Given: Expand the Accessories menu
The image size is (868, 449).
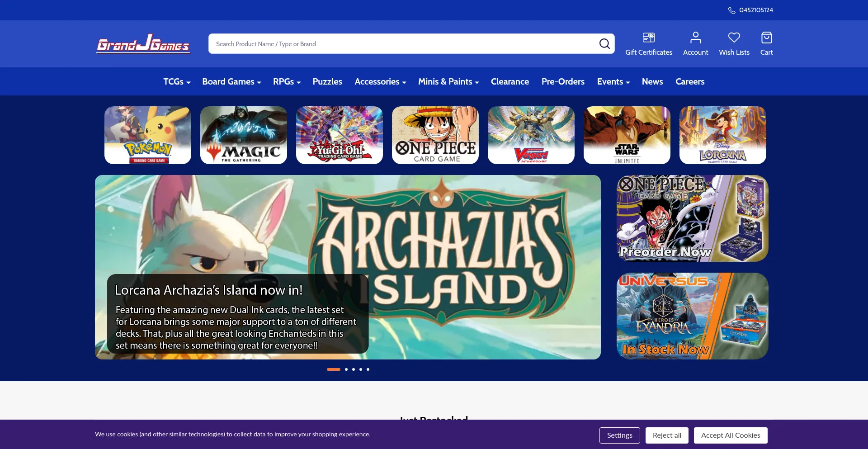Looking at the screenshot, I should coord(380,82).
